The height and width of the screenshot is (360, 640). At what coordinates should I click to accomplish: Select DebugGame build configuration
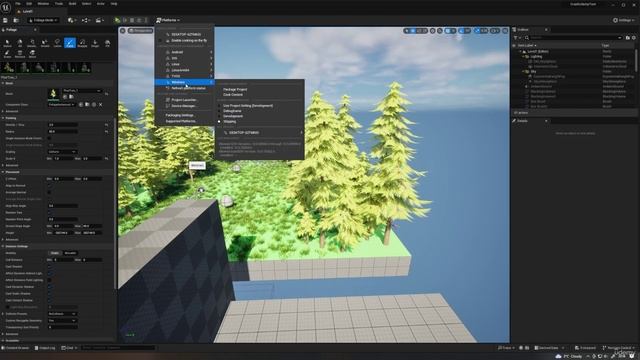(x=232, y=111)
